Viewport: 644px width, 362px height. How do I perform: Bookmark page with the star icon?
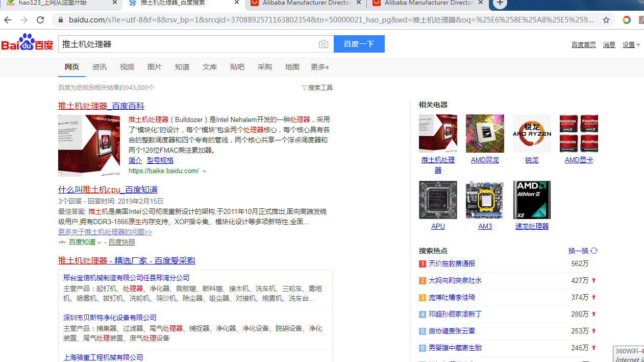click(x=606, y=20)
